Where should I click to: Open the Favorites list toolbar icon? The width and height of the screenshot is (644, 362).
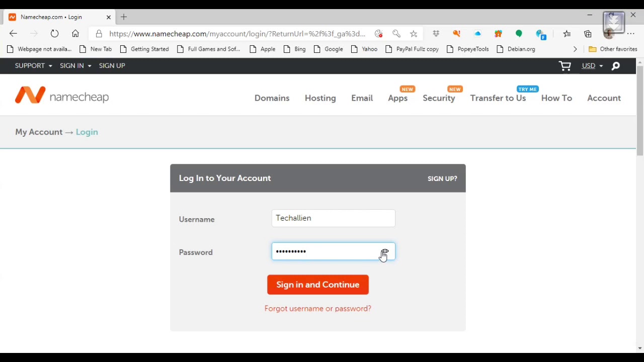567,34
